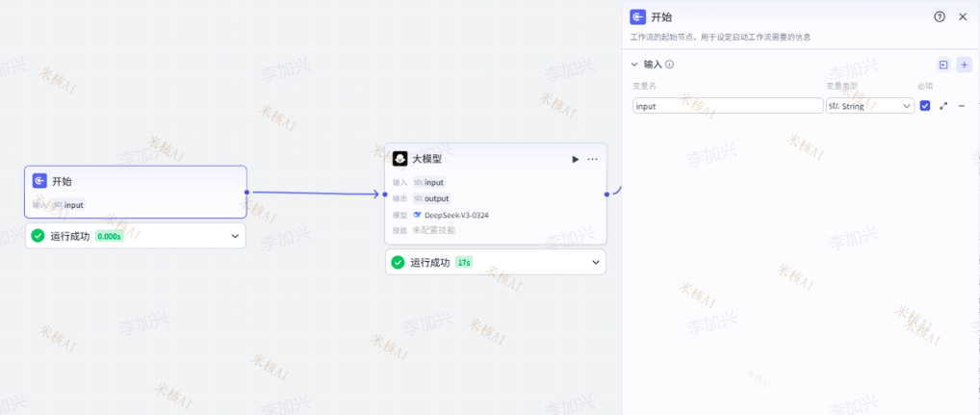This screenshot has height=415, width=980.
Task: Open the 大模型 node three-dot menu
Action: pyautogui.click(x=592, y=159)
